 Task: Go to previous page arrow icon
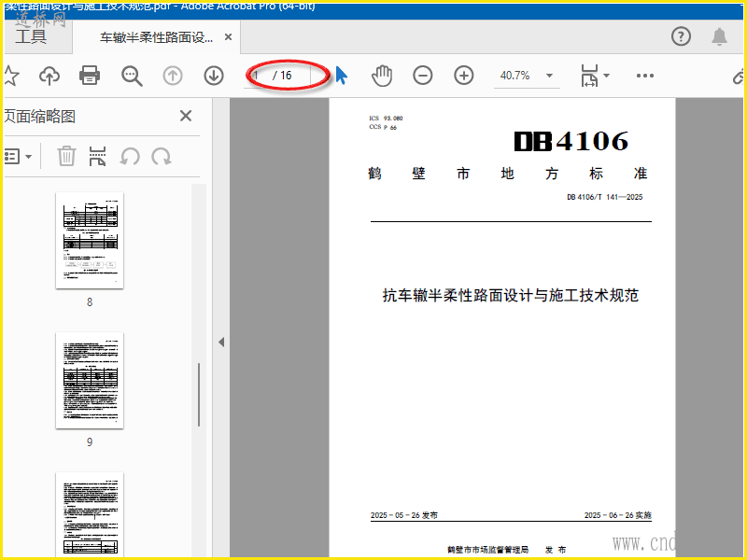[x=173, y=76]
